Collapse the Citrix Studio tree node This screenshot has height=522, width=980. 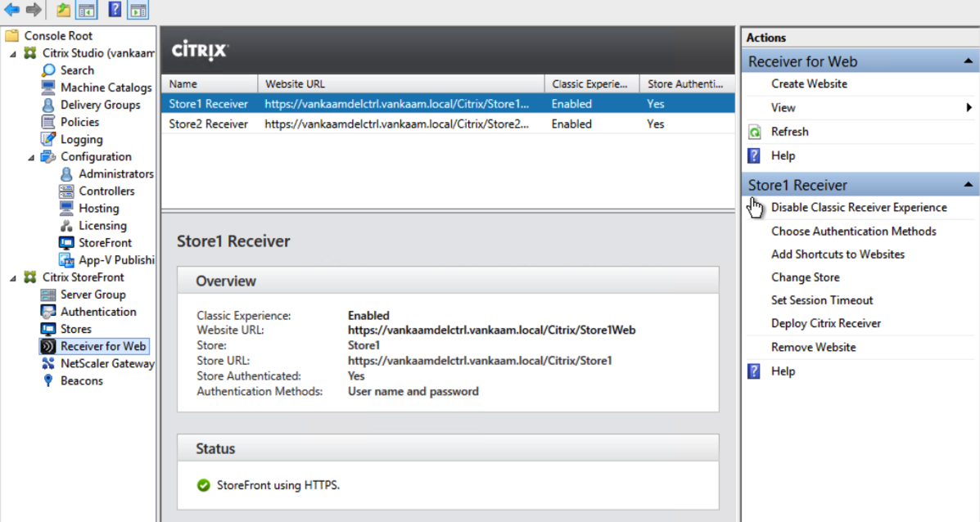pos(13,54)
